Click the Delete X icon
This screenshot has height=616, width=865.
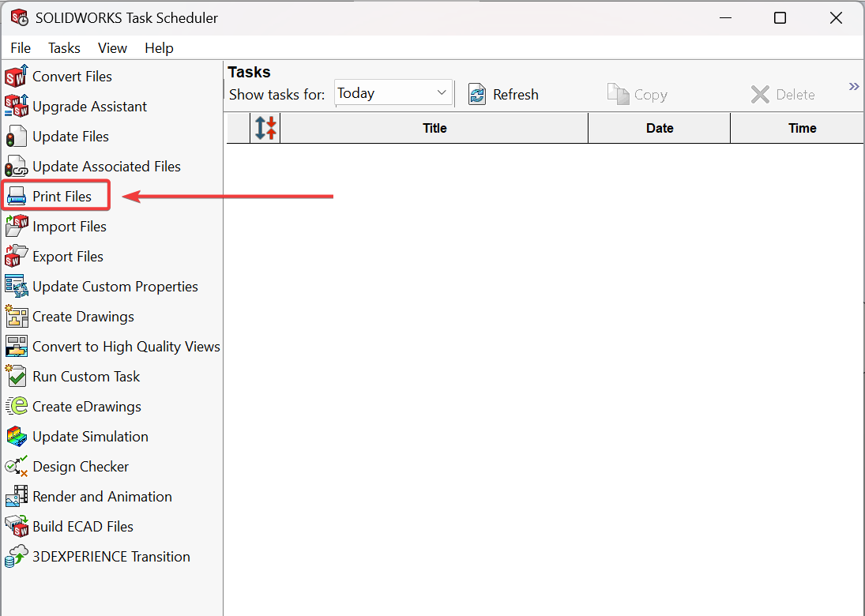(760, 94)
